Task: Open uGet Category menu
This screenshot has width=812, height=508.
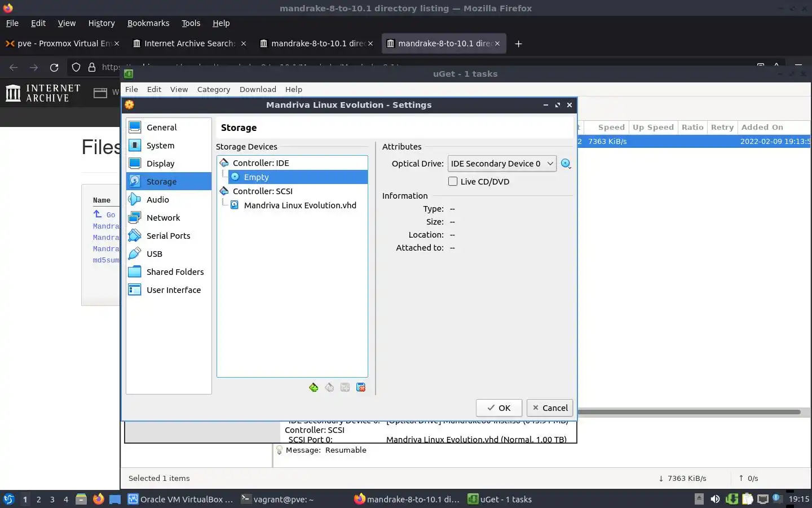Action: (x=214, y=89)
